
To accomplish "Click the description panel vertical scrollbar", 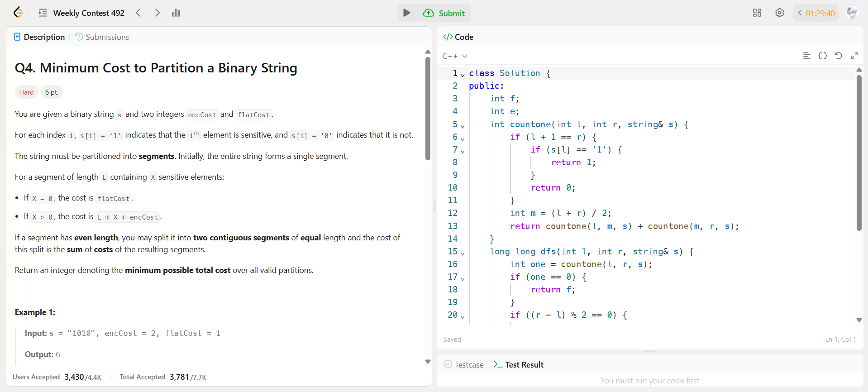I will (x=428, y=109).
